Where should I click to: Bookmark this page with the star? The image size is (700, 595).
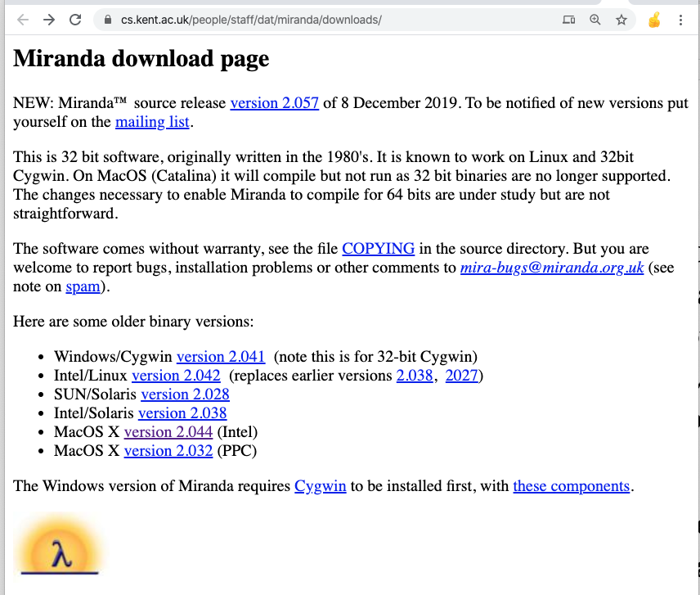point(621,20)
